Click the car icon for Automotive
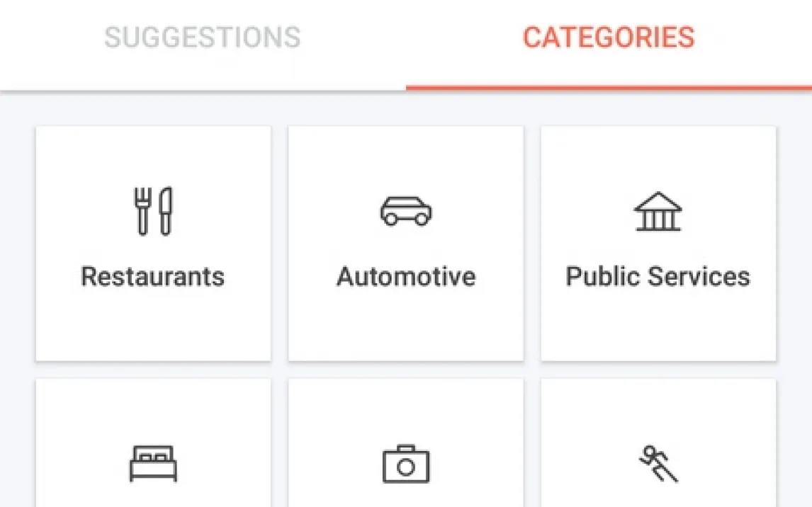This screenshot has width=812, height=507. coord(406,211)
